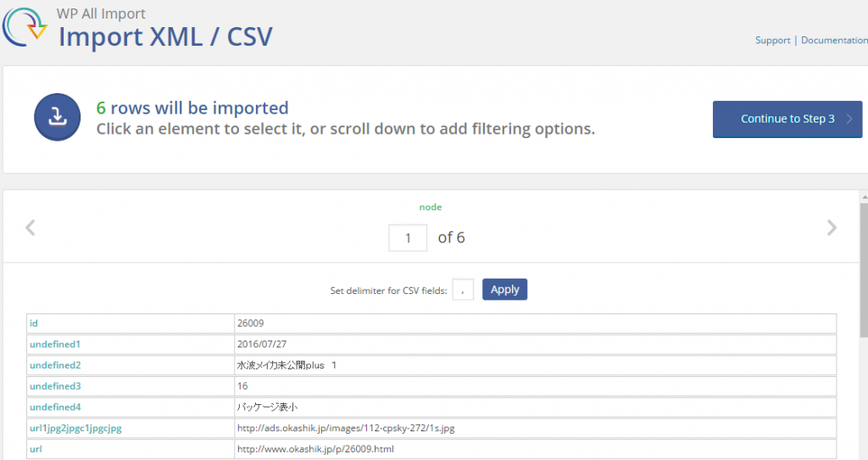Screen dimensions: 868x460
Task: Click the record number input field
Action: (x=408, y=238)
